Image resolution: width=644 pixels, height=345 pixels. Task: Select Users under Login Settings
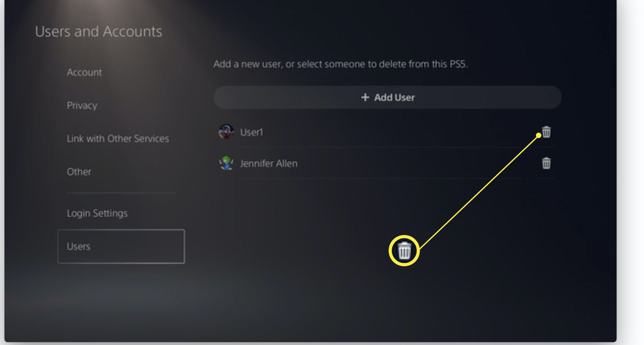[121, 246]
